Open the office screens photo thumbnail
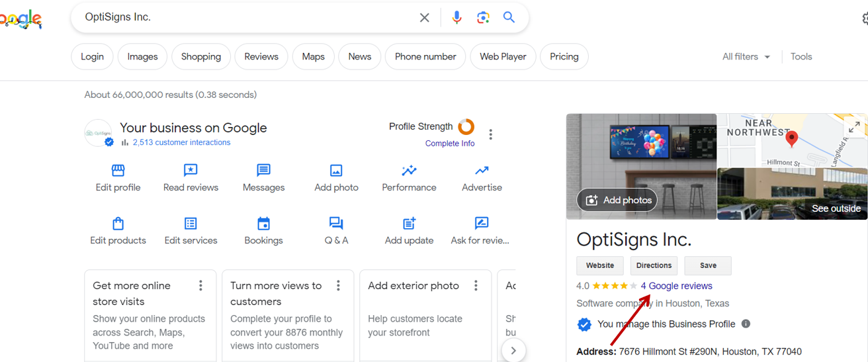Screen dimensions: 868x362 [x=641, y=167]
